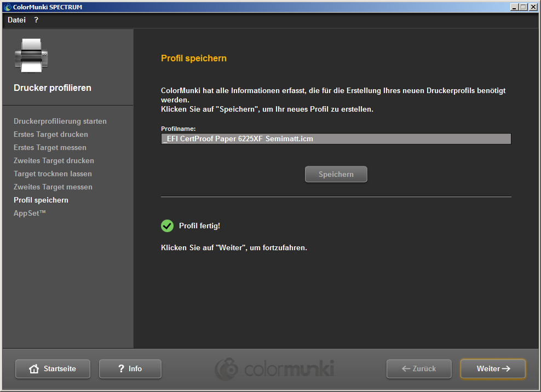Click the Speichern button
The width and height of the screenshot is (541, 392).
pyautogui.click(x=336, y=174)
